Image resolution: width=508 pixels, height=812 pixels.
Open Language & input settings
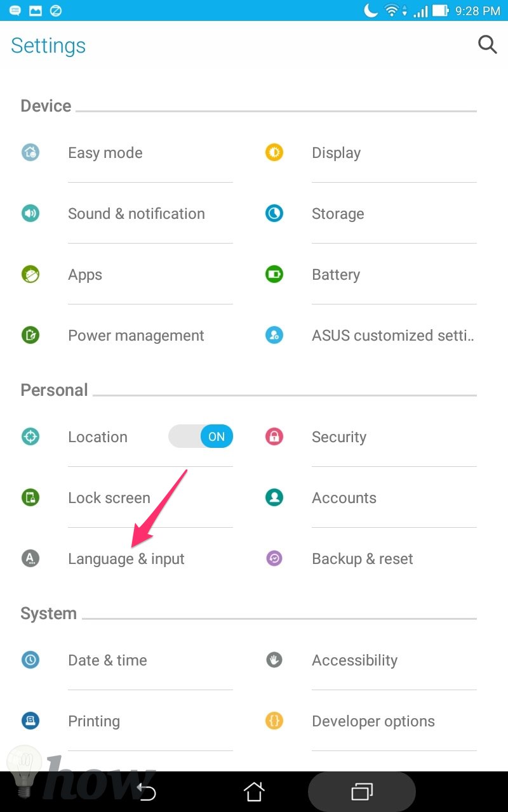tap(126, 559)
